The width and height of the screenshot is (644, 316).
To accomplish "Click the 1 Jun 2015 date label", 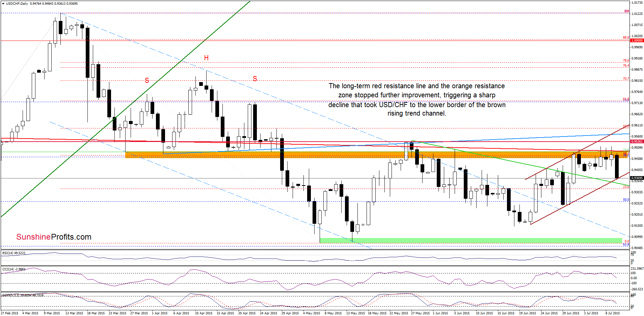I will click(x=440, y=313).
